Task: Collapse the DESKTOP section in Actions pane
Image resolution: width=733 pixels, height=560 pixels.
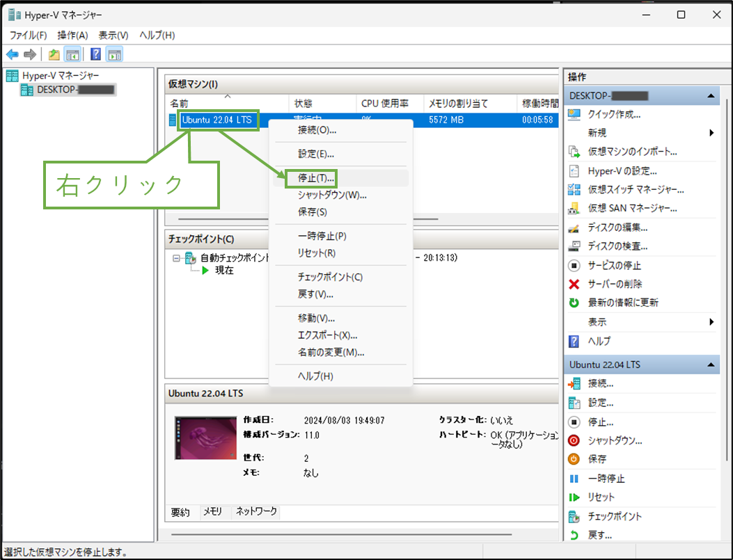Action: [711, 96]
